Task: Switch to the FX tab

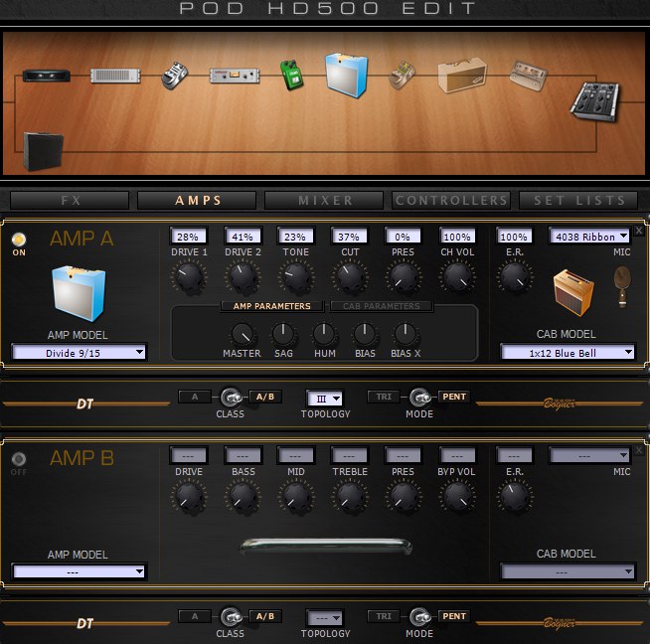Action: pos(70,201)
